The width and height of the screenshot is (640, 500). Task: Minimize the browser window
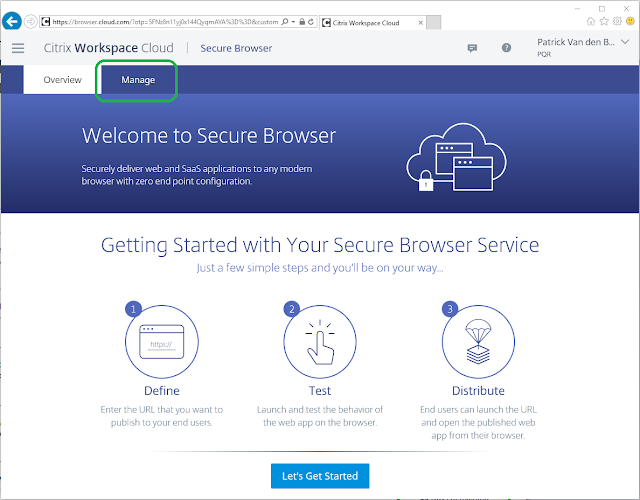[x=578, y=9]
